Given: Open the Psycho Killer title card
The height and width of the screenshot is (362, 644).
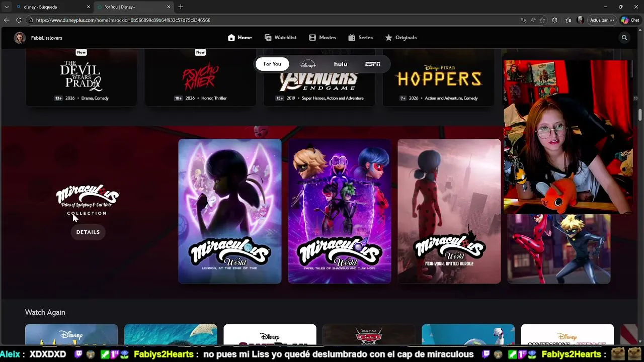Looking at the screenshot, I should pos(200,77).
